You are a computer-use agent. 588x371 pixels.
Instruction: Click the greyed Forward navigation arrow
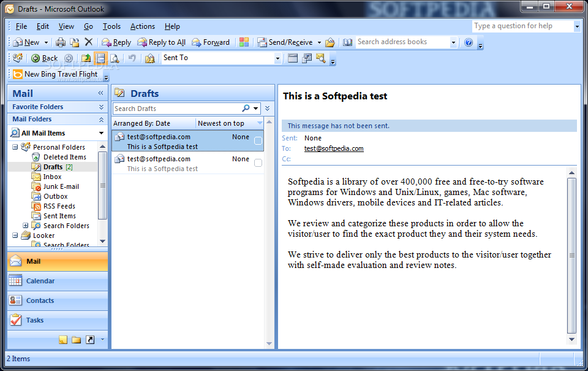coord(68,58)
